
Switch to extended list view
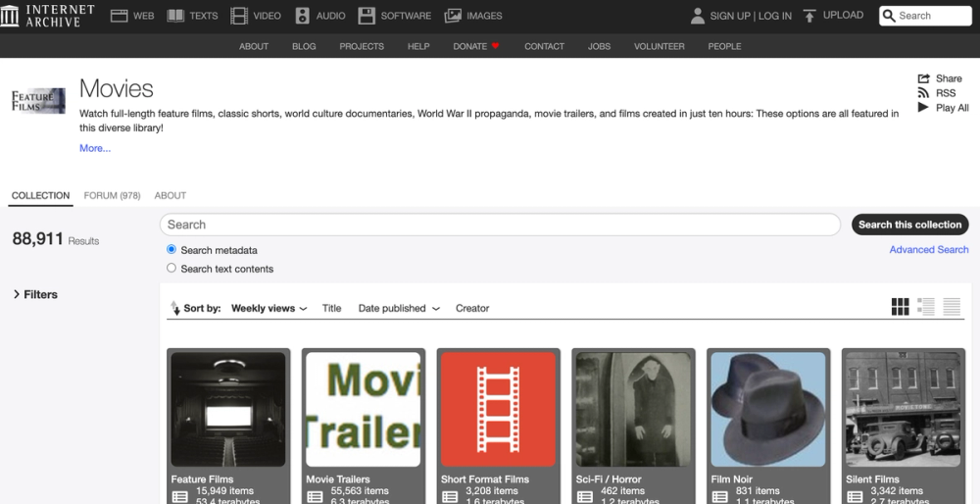tap(926, 306)
